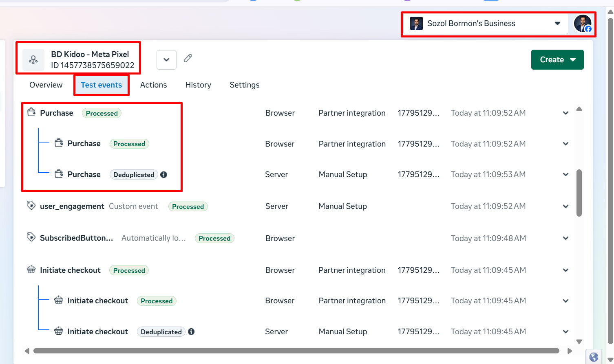Click the user_engagement tag icon
Screen dimensions: 614x364
pos(31,205)
